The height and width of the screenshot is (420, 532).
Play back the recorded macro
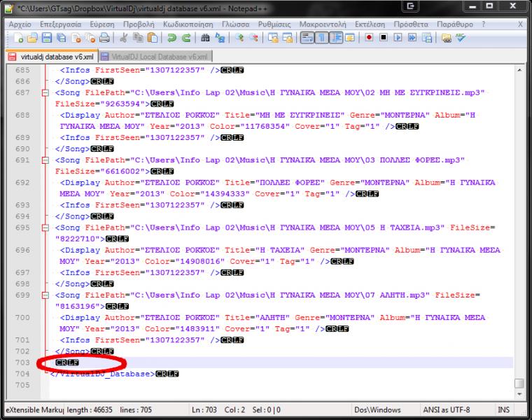(x=398, y=38)
